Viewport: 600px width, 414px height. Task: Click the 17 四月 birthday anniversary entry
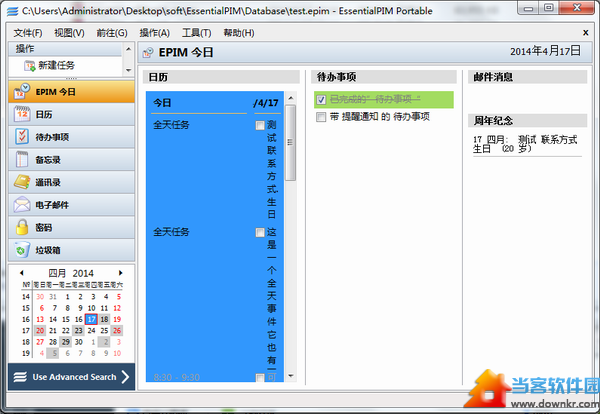click(x=525, y=144)
